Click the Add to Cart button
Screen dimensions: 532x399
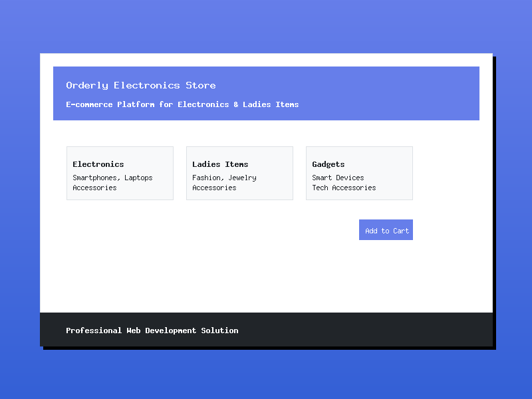coord(386,229)
